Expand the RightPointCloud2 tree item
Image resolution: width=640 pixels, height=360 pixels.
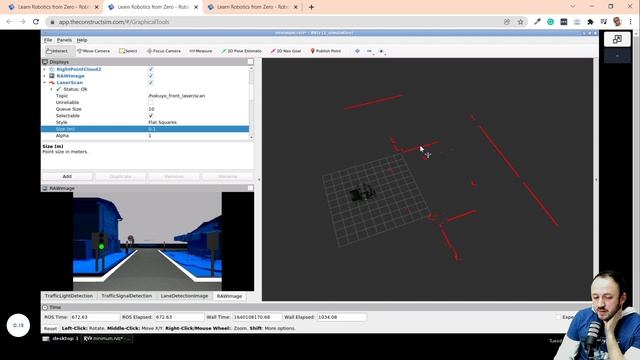coord(44,69)
